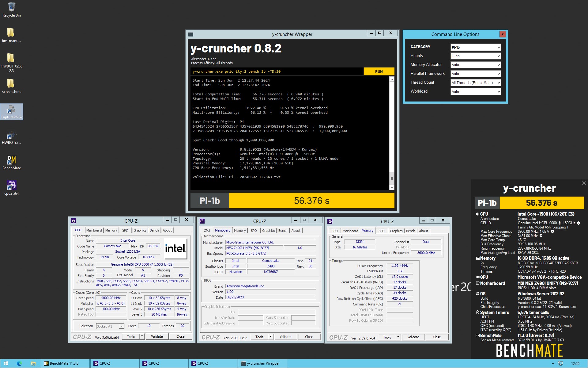Expand the Tools arrow in the Mainboard window

(270, 337)
